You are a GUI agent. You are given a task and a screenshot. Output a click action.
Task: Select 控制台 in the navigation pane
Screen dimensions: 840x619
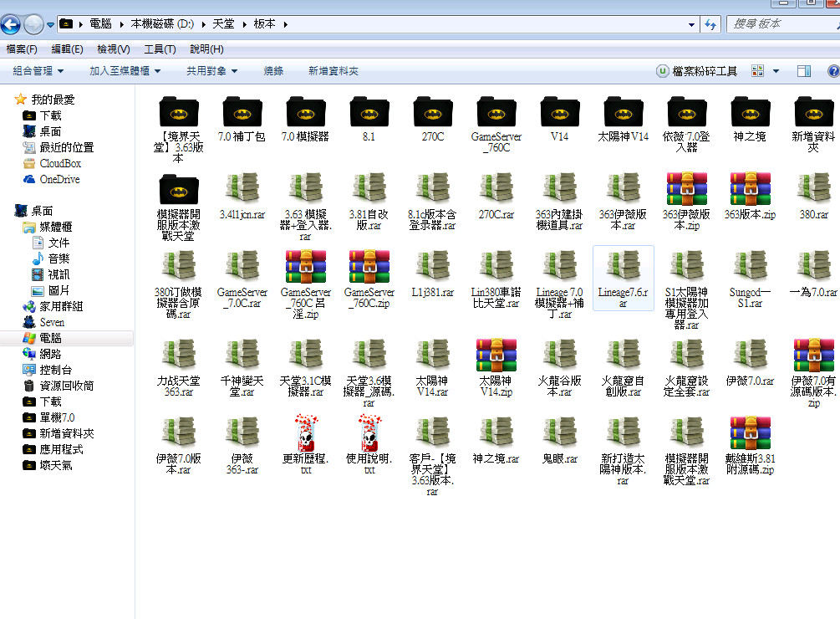pos(56,371)
